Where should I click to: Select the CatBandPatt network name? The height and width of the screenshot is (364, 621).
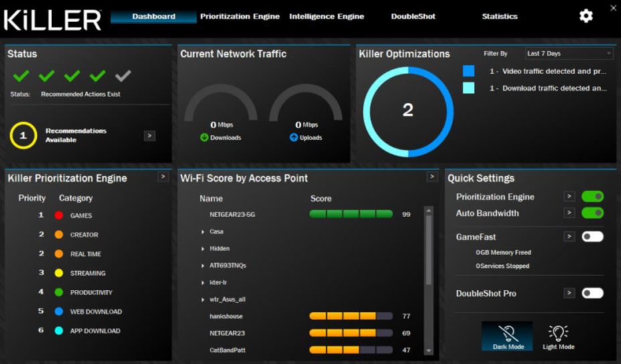point(227,350)
